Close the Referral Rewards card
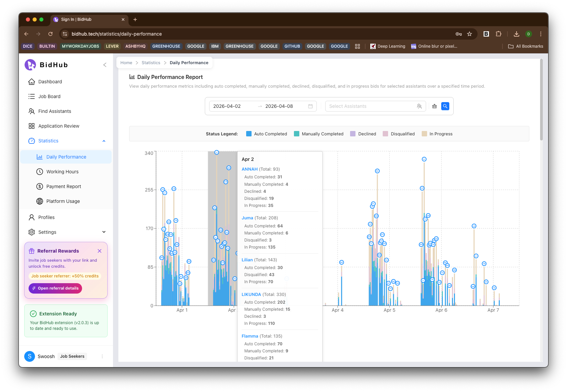The width and height of the screenshot is (567, 392). 100,251
